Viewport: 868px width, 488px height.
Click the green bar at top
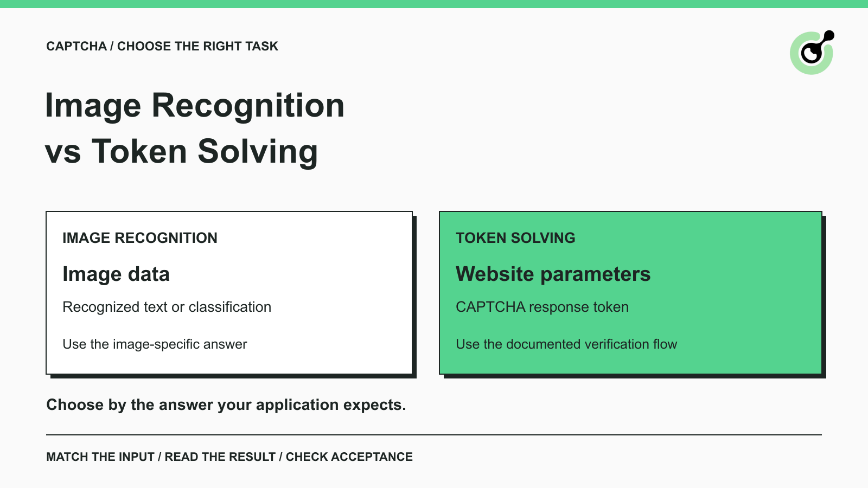pos(434,4)
